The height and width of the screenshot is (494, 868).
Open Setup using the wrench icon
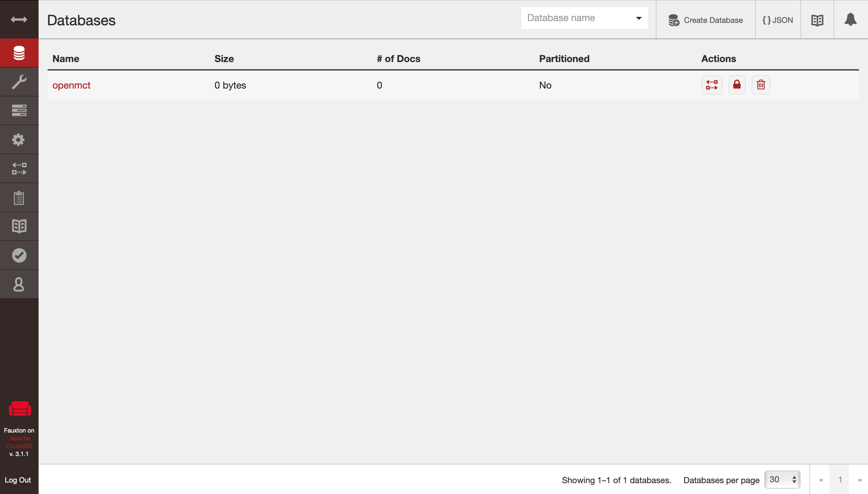tap(19, 81)
